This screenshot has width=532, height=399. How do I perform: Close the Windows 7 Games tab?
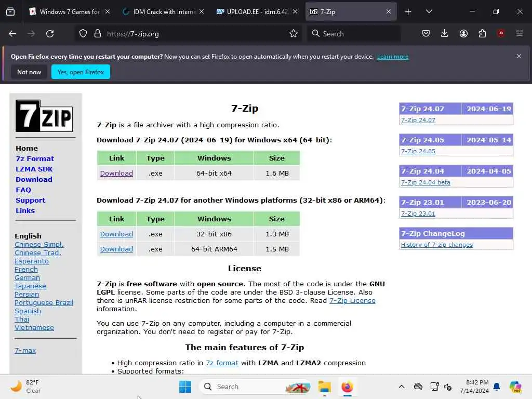point(108,11)
